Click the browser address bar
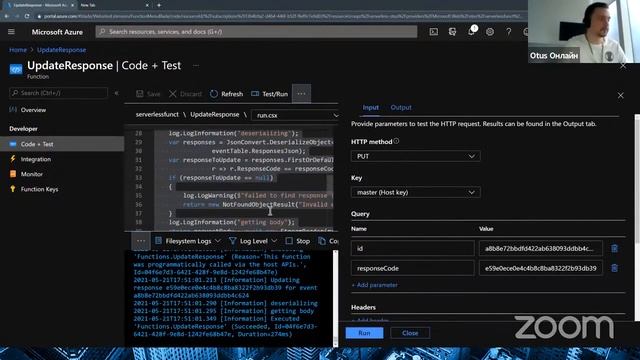Viewport: 640px width, 360px height. [x=279, y=16]
